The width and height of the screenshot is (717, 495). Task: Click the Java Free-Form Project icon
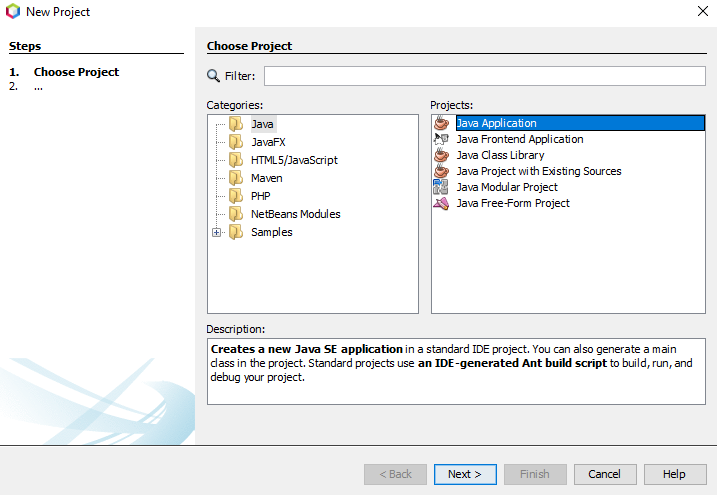(x=441, y=203)
